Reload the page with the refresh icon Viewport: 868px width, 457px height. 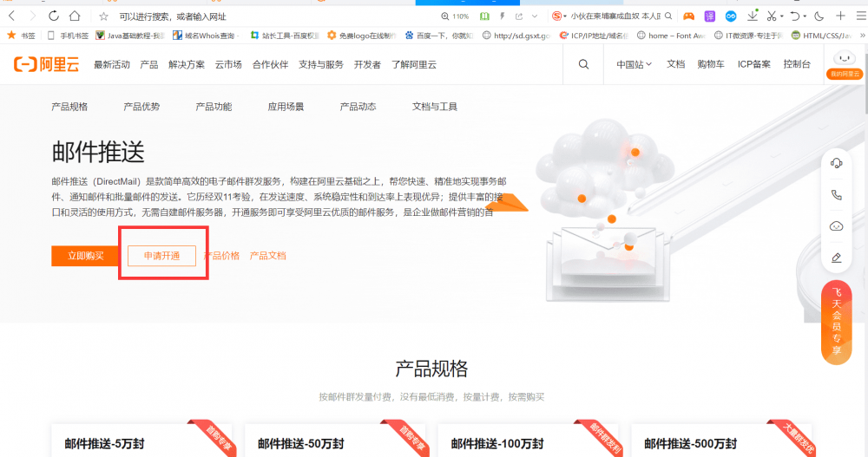pos(53,16)
